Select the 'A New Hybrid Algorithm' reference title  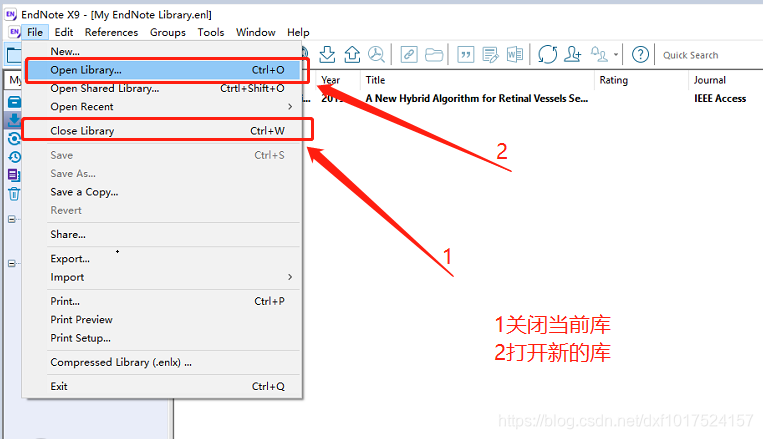point(477,98)
